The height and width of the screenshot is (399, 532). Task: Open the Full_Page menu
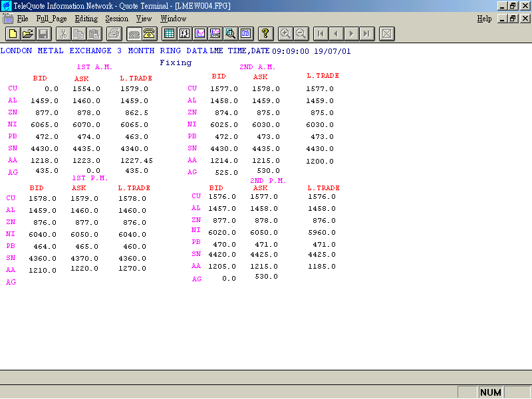pos(52,19)
